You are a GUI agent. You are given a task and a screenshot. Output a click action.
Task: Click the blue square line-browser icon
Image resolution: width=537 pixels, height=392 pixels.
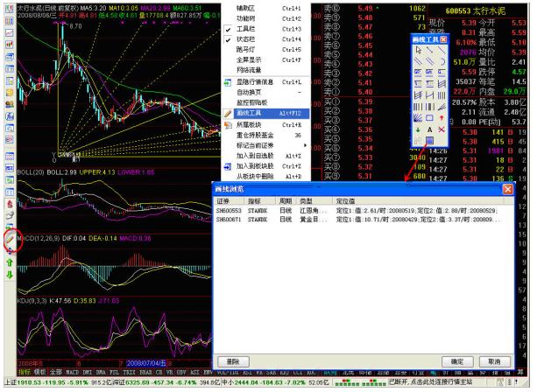[x=429, y=141]
